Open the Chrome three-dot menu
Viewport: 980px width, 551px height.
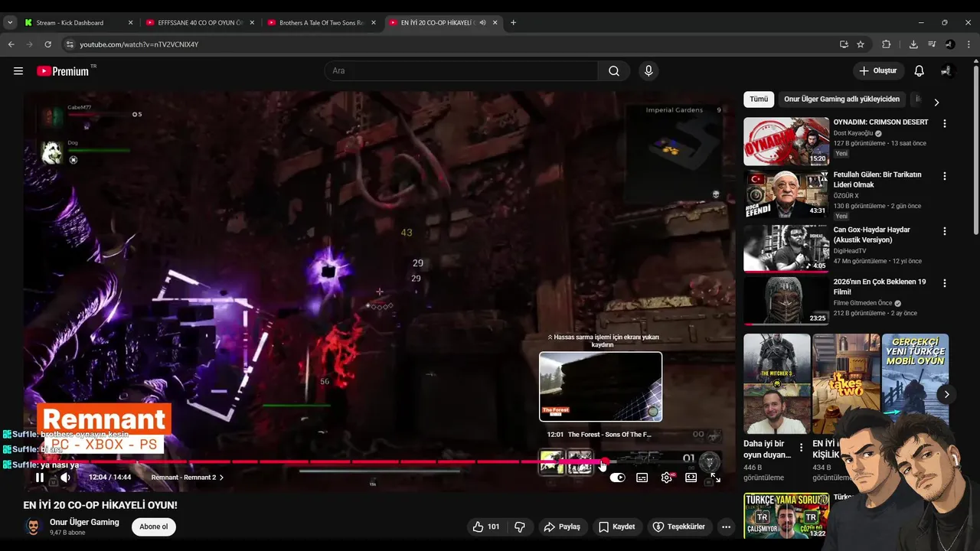tap(970, 44)
